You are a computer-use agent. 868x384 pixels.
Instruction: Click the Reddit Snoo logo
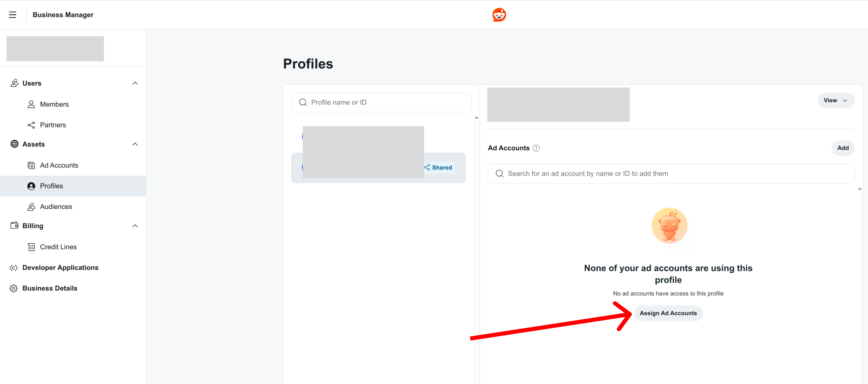pos(499,15)
